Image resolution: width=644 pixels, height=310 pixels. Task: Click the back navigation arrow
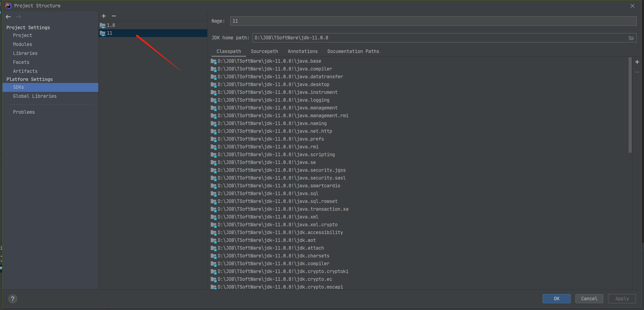pyautogui.click(x=8, y=17)
